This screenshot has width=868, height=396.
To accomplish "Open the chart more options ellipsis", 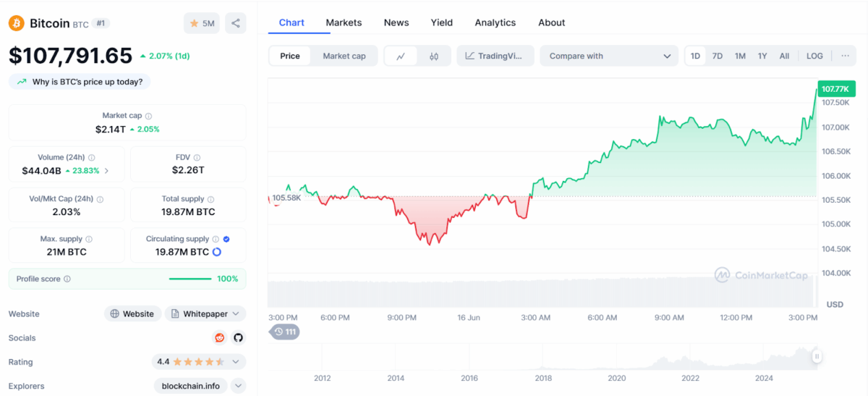I will [x=845, y=56].
